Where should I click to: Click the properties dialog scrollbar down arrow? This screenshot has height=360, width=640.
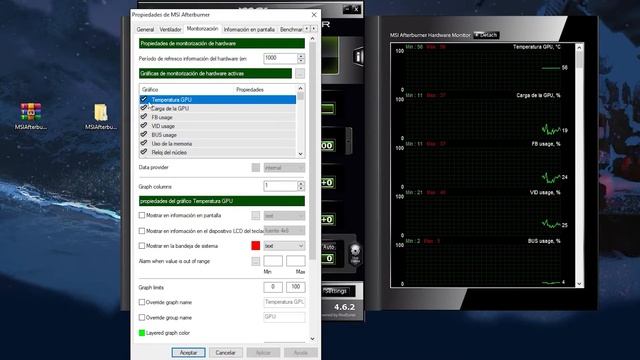[x=313, y=339]
